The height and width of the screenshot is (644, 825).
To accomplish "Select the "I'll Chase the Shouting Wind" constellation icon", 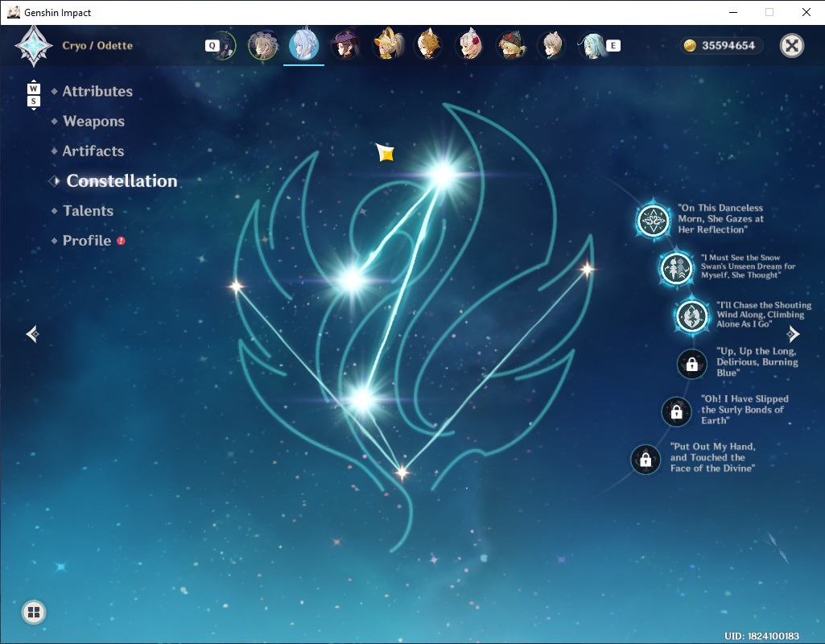I will 692,316.
